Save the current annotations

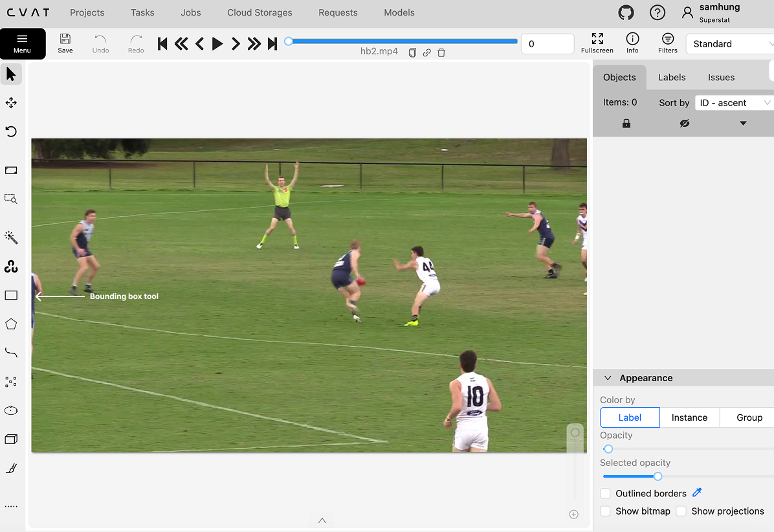(65, 43)
